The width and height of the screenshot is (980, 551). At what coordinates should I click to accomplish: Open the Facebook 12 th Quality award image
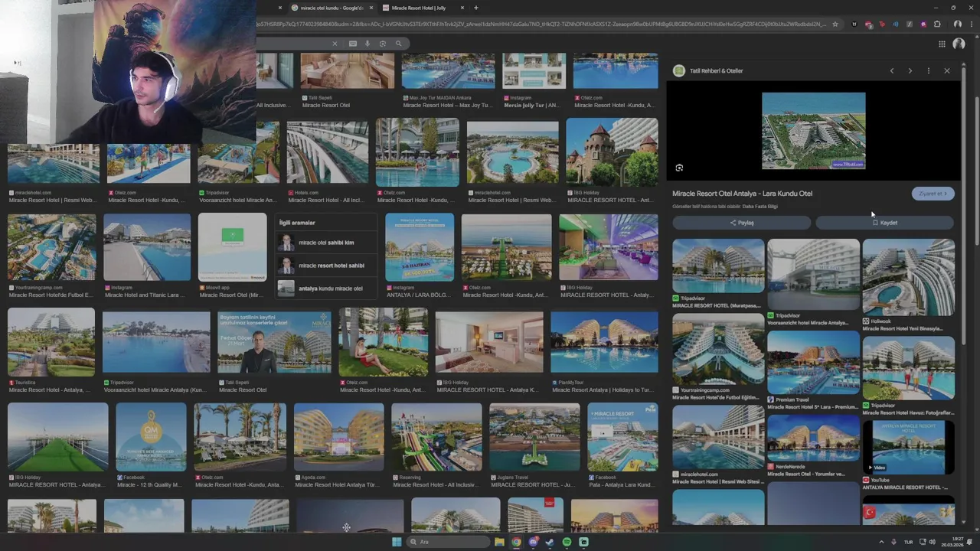(151, 437)
